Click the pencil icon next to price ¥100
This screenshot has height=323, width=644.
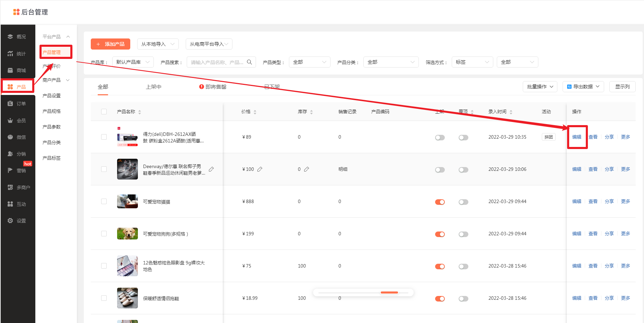click(260, 169)
